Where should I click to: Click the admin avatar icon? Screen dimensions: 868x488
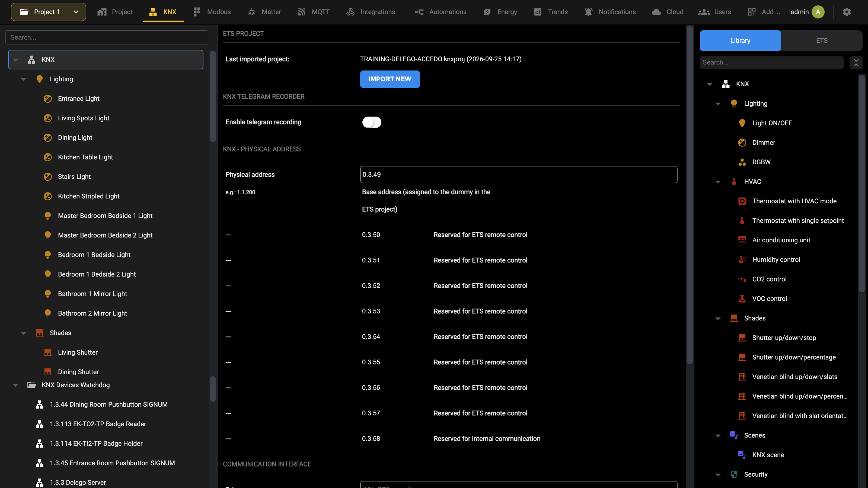818,12
